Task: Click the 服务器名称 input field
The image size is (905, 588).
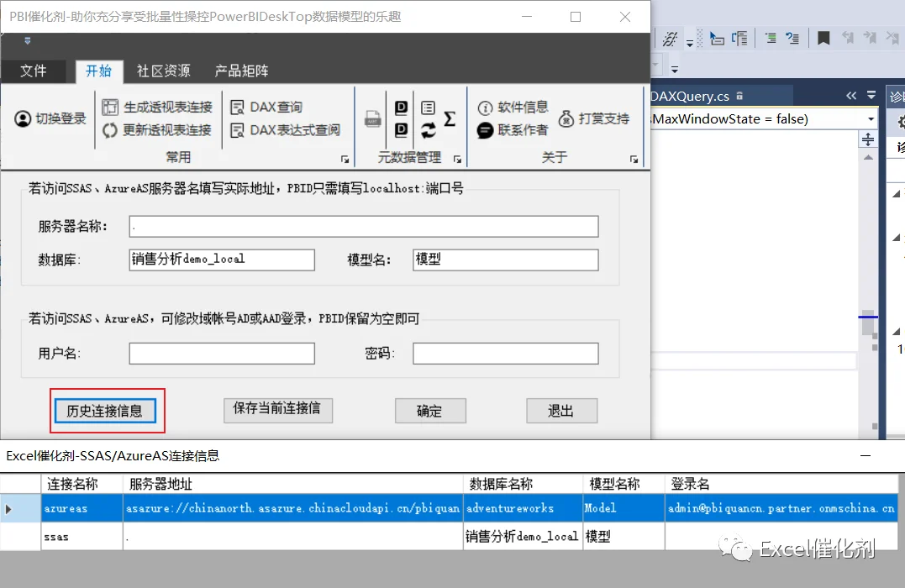Action: pos(364,226)
